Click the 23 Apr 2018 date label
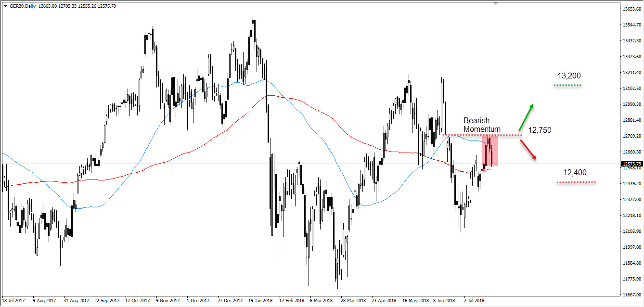Screen dimensions: 644x307 [x=385, y=300]
